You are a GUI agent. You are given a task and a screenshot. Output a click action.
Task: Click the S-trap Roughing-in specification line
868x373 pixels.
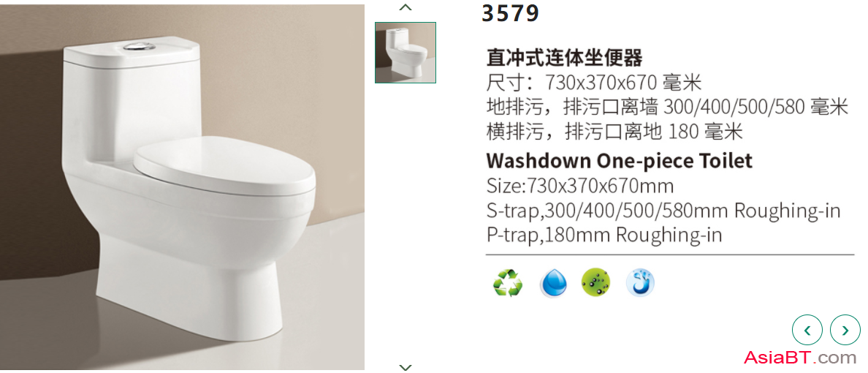point(663,211)
